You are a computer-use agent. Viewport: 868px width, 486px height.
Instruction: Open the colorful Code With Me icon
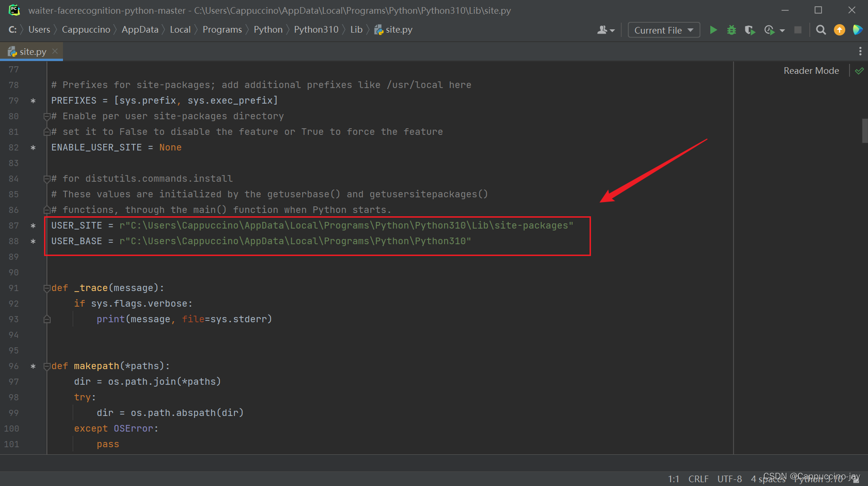pyautogui.click(x=858, y=30)
